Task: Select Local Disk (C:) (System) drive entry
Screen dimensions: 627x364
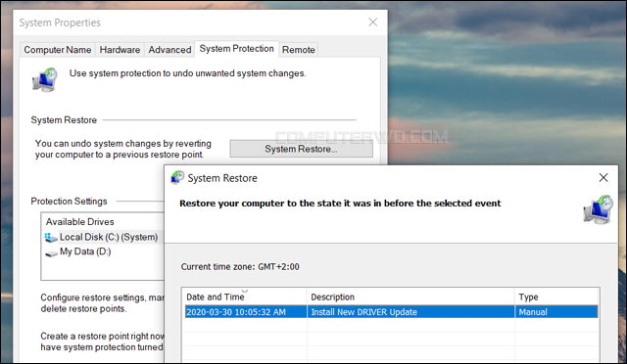Action: [x=102, y=237]
